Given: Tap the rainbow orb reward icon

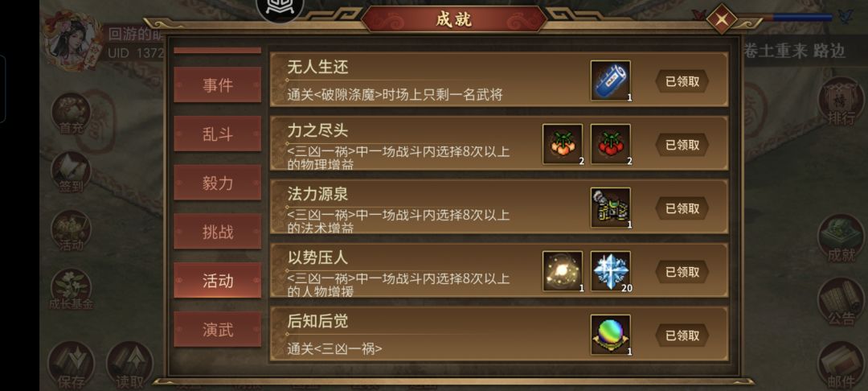Looking at the screenshot, I should [x=610, y=335].
